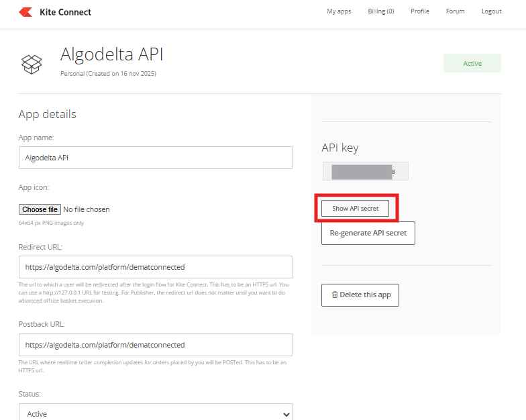Visit the Forum link
The width and height of the screenshot is (526, 420).
(x=455, y=11)
